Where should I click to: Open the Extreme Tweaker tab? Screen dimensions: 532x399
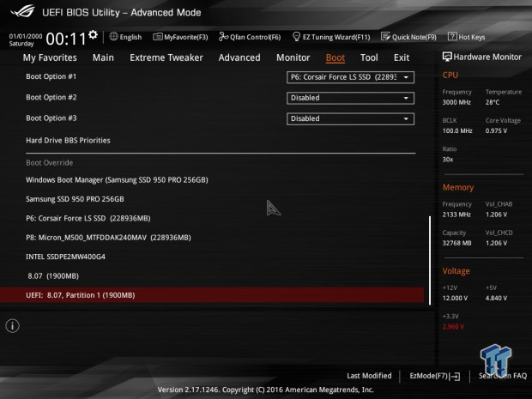coord(166,57)
